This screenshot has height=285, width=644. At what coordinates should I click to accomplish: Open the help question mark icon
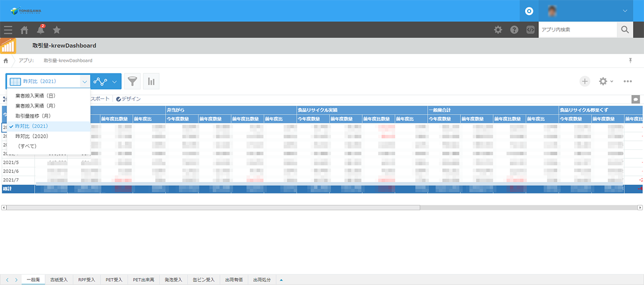[514, 30]
